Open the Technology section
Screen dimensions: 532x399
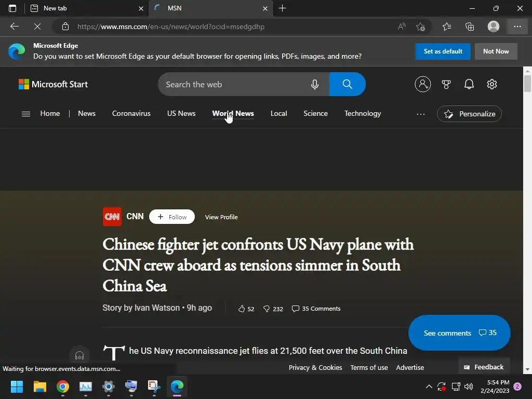click(362, 113)
